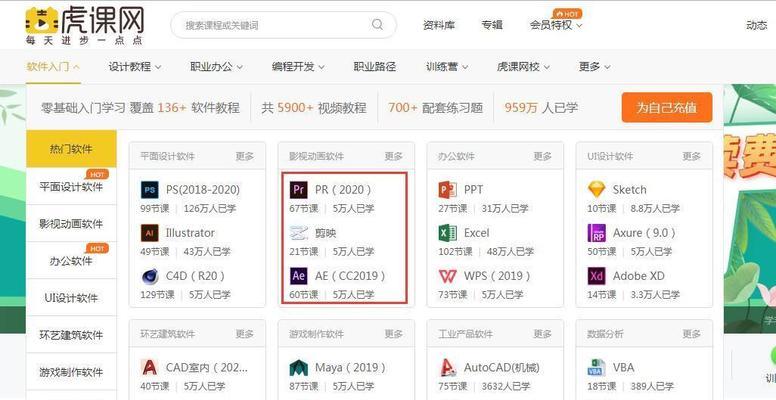The width and height of the screenshot is (776, 400).
Task: Open the 剪映 app icon
Action: pyautogui.click(x=298, y=233)
